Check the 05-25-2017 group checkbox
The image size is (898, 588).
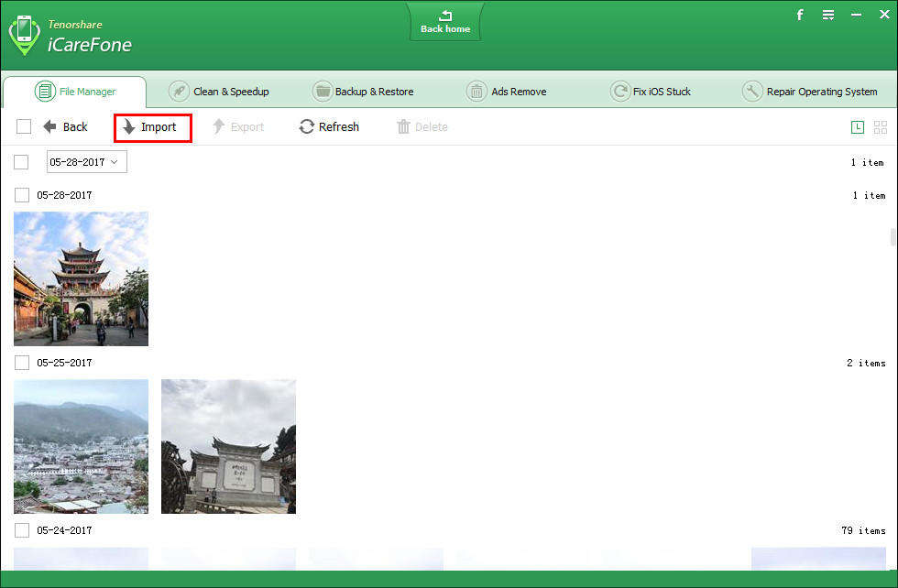tap(22, 363)
